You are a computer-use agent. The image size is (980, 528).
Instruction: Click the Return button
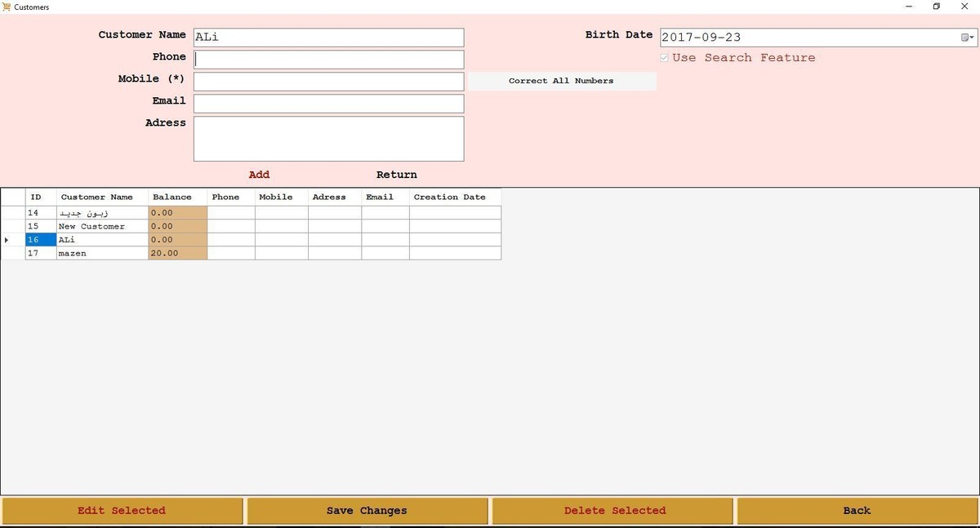396,175
